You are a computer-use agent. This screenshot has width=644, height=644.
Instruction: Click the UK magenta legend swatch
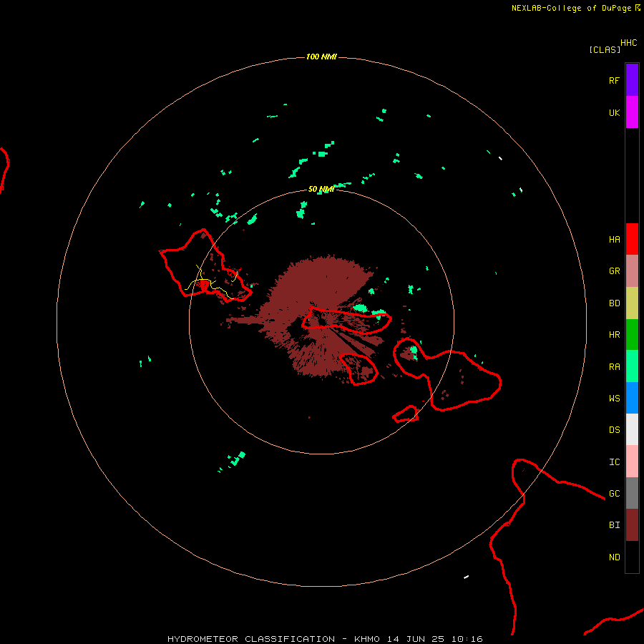coord(632,112)
